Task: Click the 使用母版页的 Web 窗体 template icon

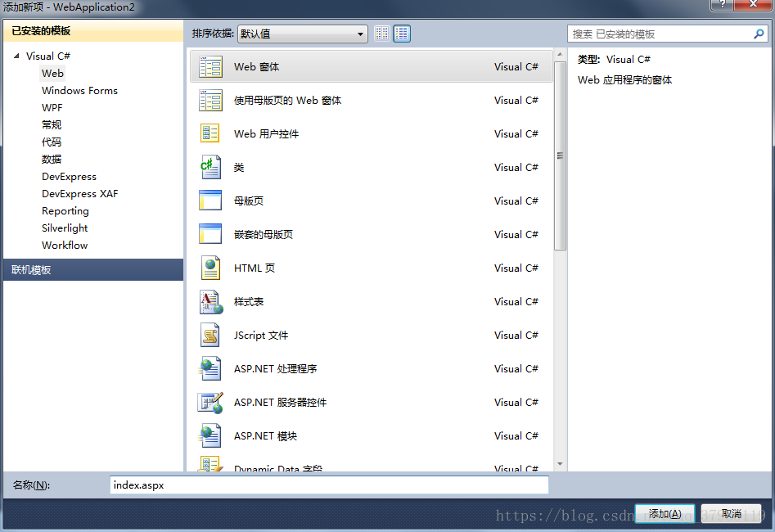Action: pos(210,101)
